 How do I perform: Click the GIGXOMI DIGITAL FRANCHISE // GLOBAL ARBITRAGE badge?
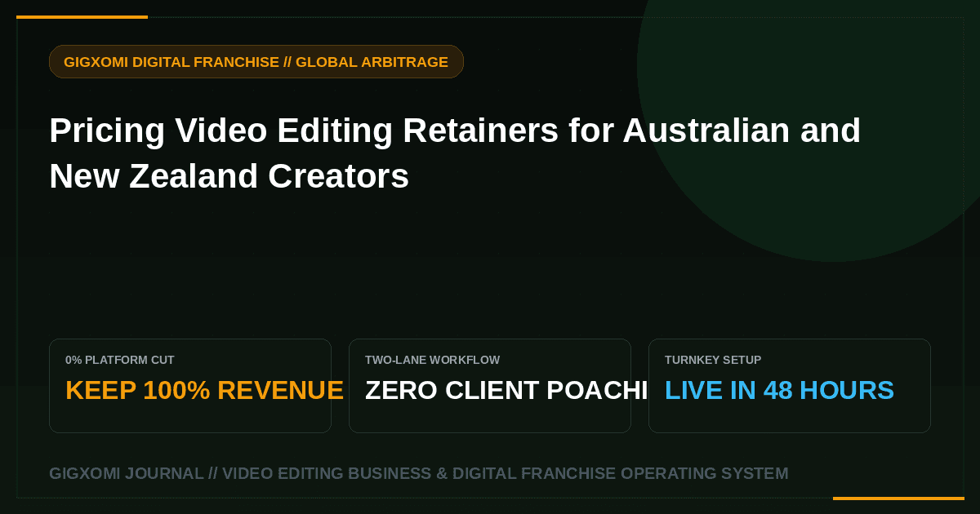256,62
